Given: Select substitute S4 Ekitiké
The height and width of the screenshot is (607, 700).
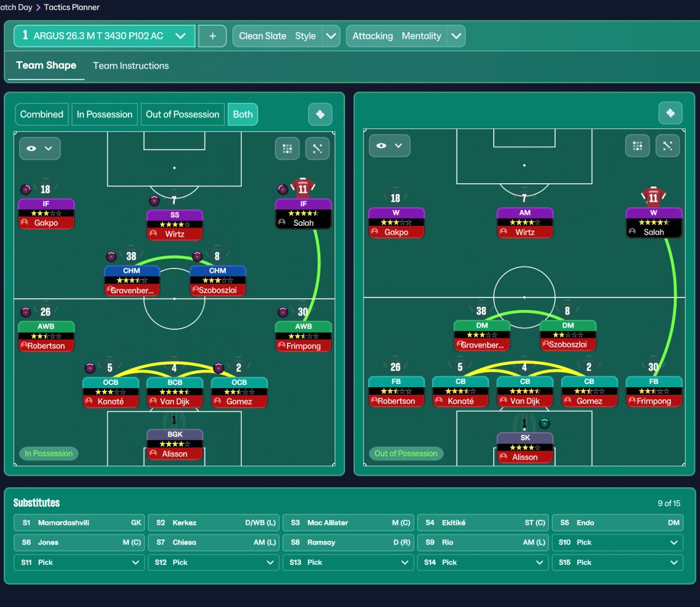Looking at the screenshot, I should (483, 523).
